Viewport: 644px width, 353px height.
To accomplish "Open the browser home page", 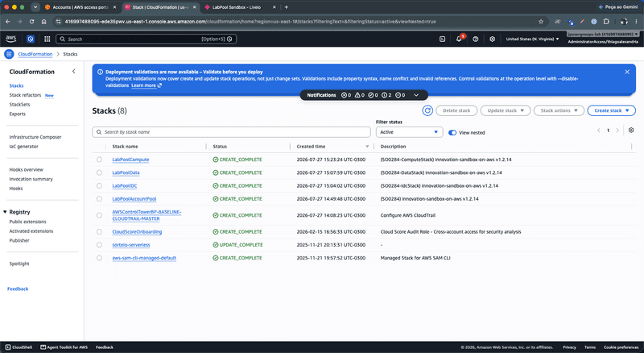I will [44, 22].
